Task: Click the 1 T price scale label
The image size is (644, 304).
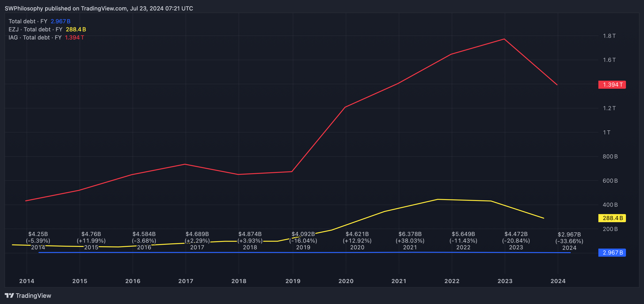Action: click(606, 132)
